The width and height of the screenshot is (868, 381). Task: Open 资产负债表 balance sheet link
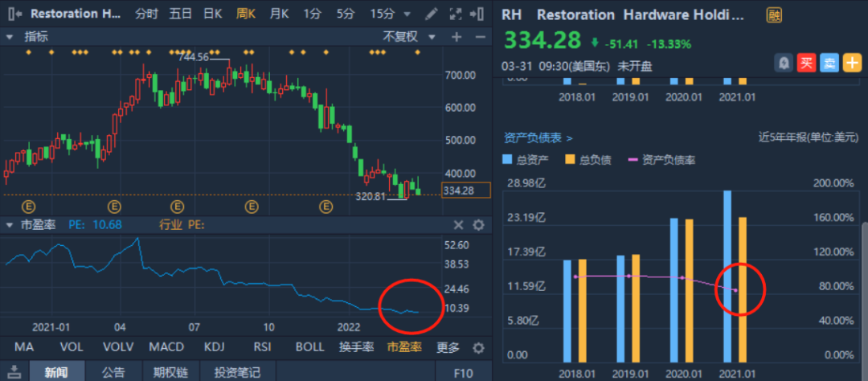click(x=538, y=137)
